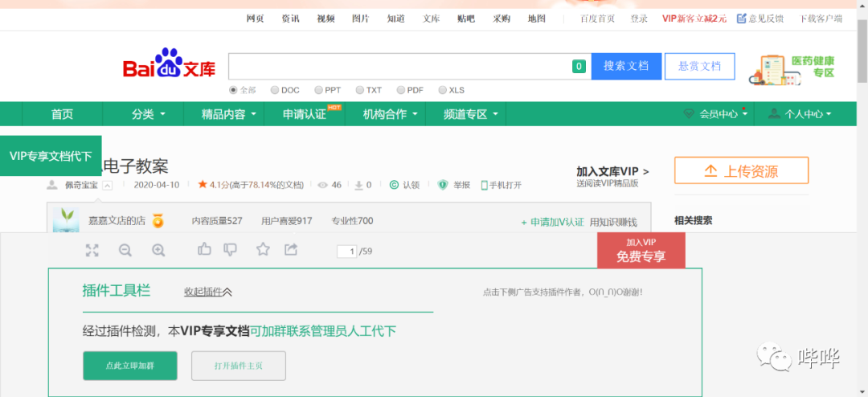Click the page number input box
Viewport: 868px width, 397px height.
(346, 252)
